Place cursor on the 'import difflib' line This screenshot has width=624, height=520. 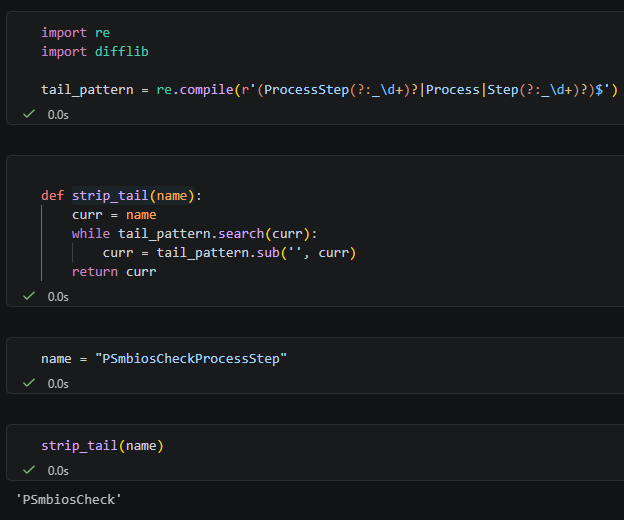pos(94,51)
